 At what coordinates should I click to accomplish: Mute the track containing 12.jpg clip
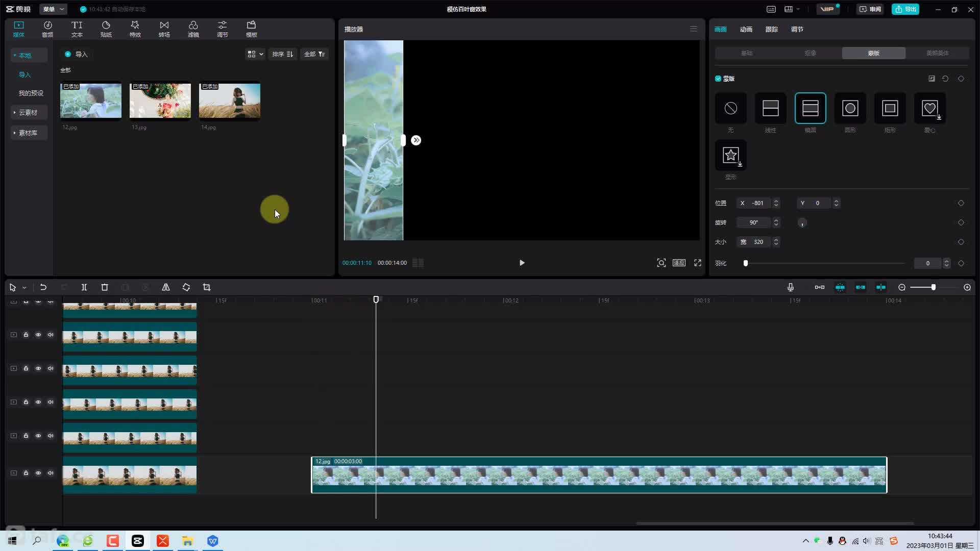pyautogui.click(x=51, y=473)
